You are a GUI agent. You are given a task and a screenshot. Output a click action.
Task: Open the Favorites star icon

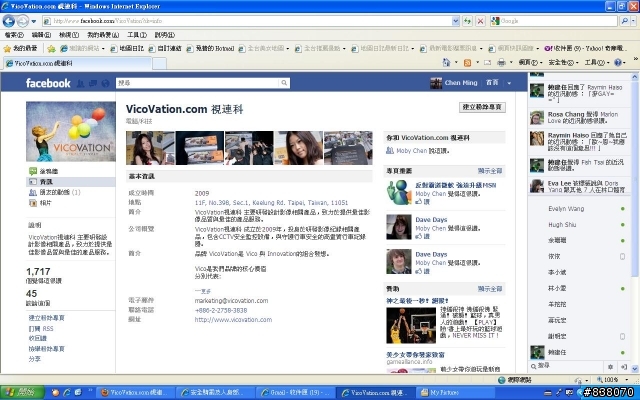click(7, 49)
